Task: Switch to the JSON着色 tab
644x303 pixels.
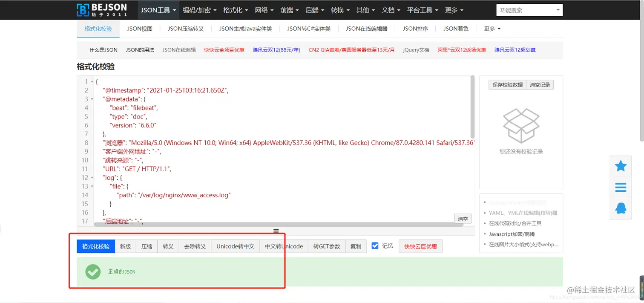Action: coord(456,29)
